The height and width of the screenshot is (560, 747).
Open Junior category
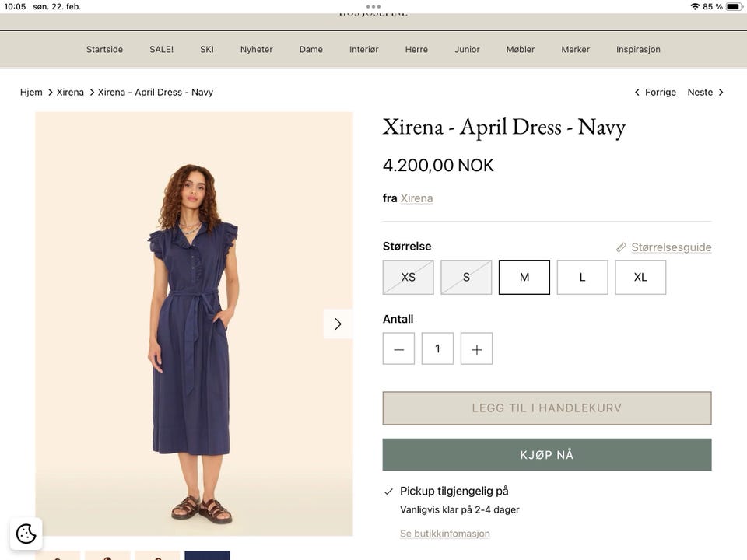467,50
